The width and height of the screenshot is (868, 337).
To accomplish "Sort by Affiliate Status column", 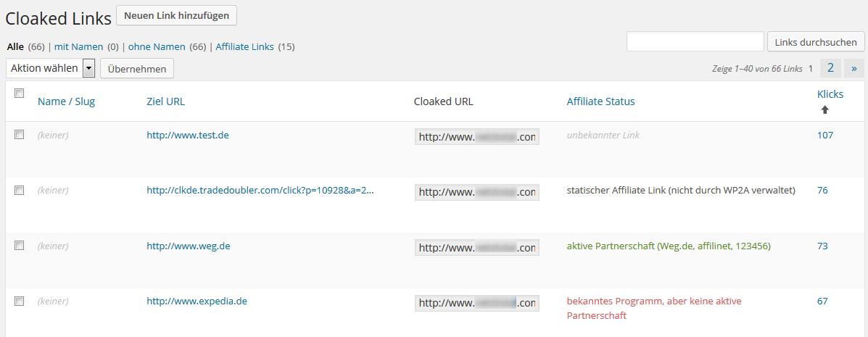I will pos(600,101).
